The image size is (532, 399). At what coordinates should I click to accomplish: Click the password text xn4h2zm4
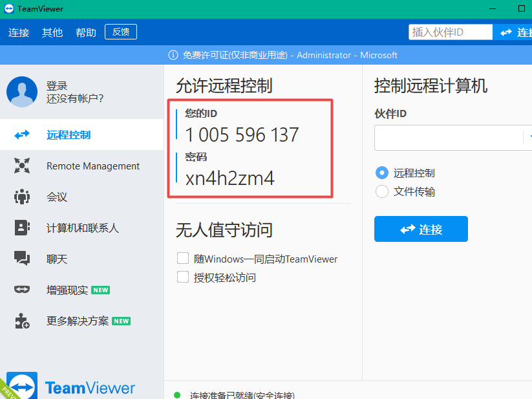click(x=229, y=178)
